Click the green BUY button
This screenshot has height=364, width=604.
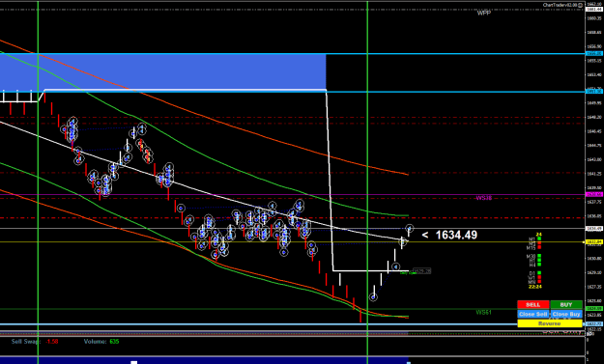[x=566, y=304]
